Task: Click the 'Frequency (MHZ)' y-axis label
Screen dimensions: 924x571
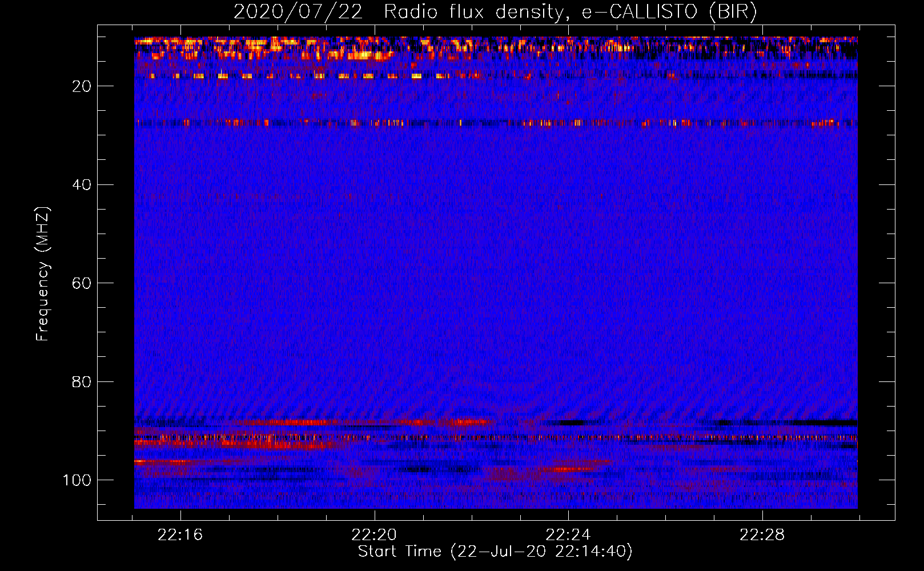Action: pos(43,274)
